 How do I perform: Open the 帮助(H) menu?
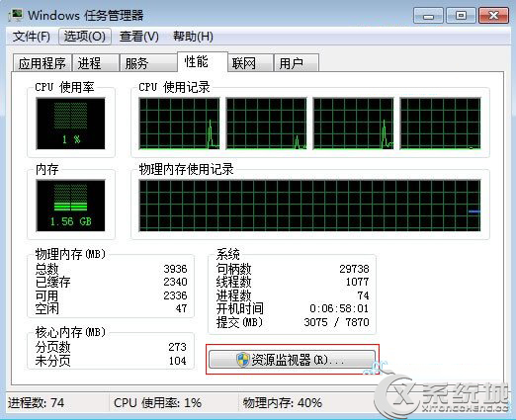(x=193, y=36)
